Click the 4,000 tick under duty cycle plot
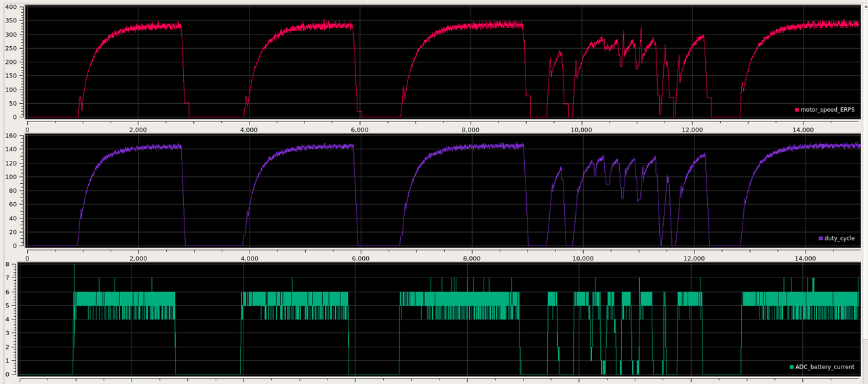Viewport: 868px width, 384px height. 250,258
